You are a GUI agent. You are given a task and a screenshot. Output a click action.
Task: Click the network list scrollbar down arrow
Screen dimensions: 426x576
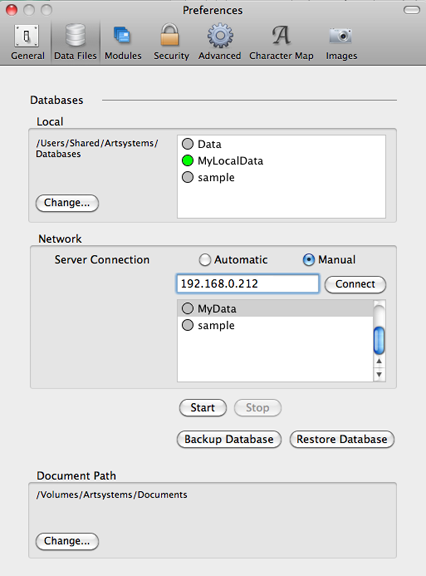click(x=379, y=375)
